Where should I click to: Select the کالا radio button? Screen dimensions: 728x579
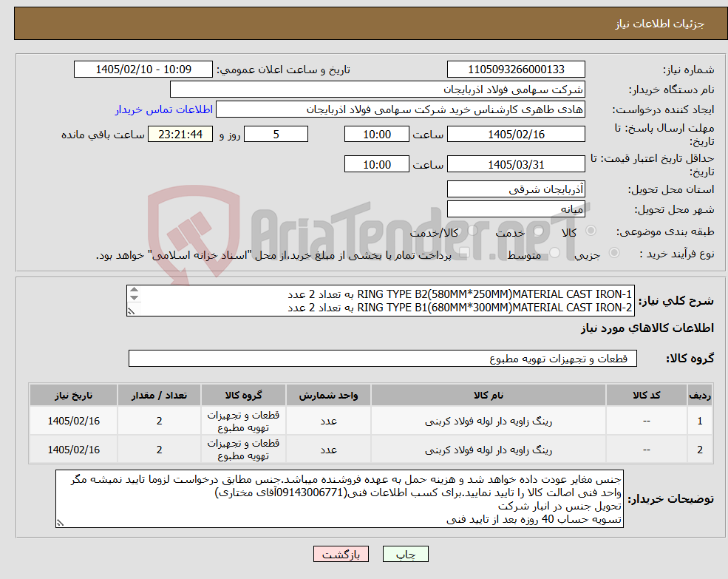(x=591, y=231)
